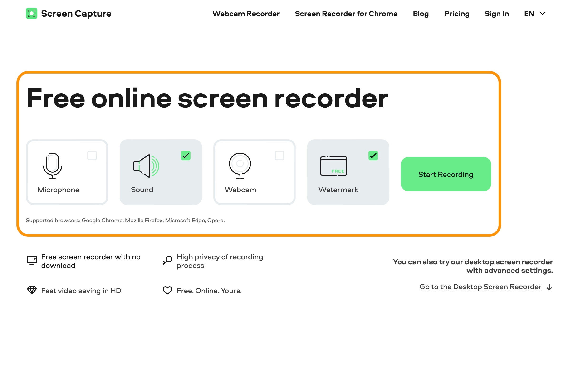Click the Sound label text
The width and height of the screenshot is (588, 372).
point(142,190)
